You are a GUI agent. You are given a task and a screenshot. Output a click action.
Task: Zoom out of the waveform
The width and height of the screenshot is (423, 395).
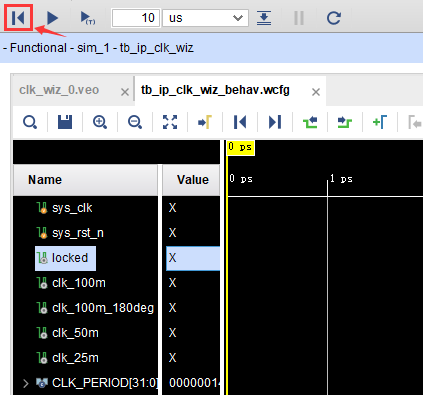click(x=135, y=122)
